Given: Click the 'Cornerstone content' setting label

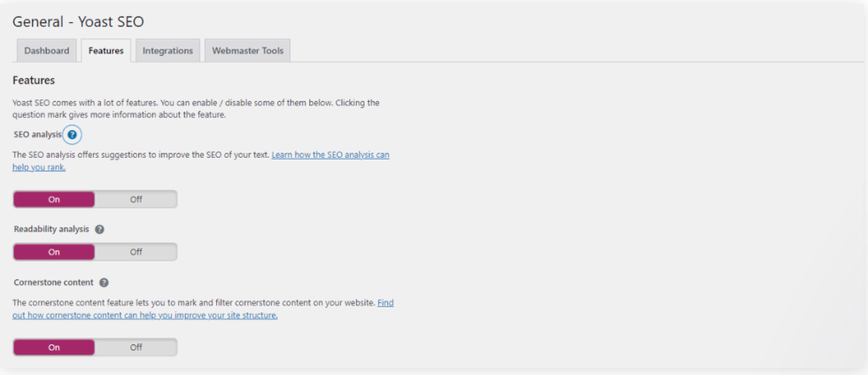Looking at the screenshot, I should click(53, 283).
